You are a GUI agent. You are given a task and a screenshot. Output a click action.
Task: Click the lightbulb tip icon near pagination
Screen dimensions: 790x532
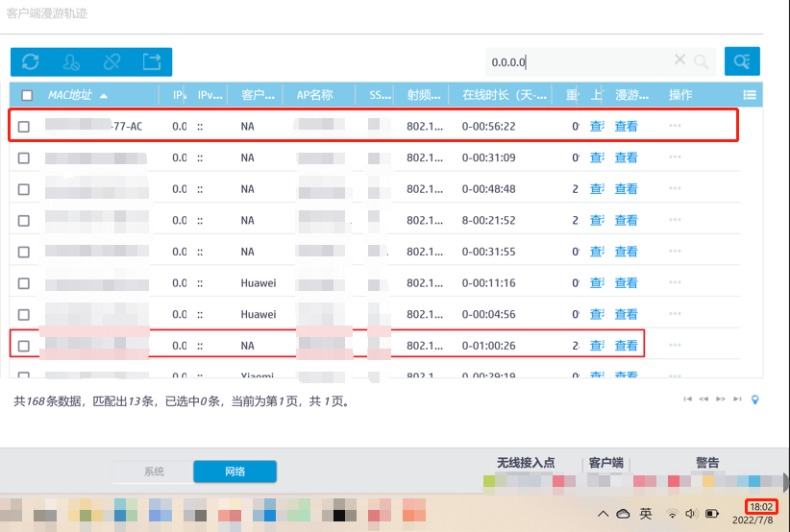755,399
